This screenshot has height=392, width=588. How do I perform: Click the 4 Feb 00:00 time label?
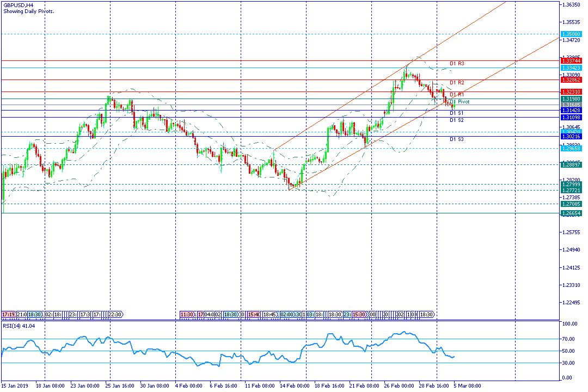[x=189, y=386]
